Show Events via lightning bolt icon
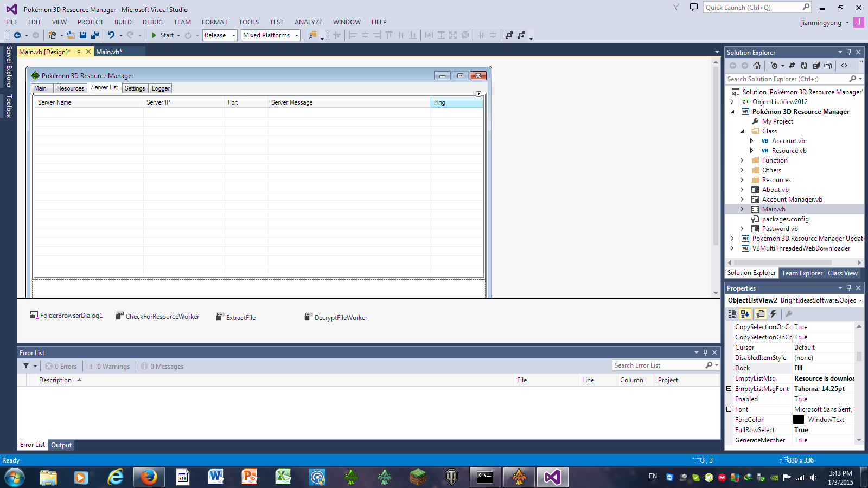 773,314
